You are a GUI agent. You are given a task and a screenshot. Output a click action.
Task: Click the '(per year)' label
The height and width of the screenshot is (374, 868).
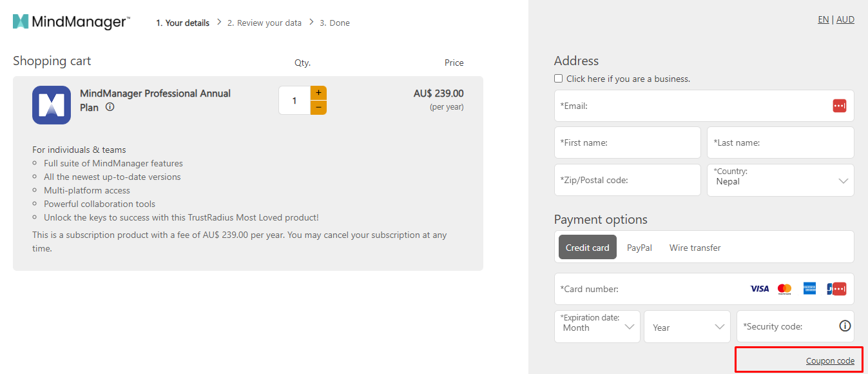pyautogui.click(x=447, y=107)
